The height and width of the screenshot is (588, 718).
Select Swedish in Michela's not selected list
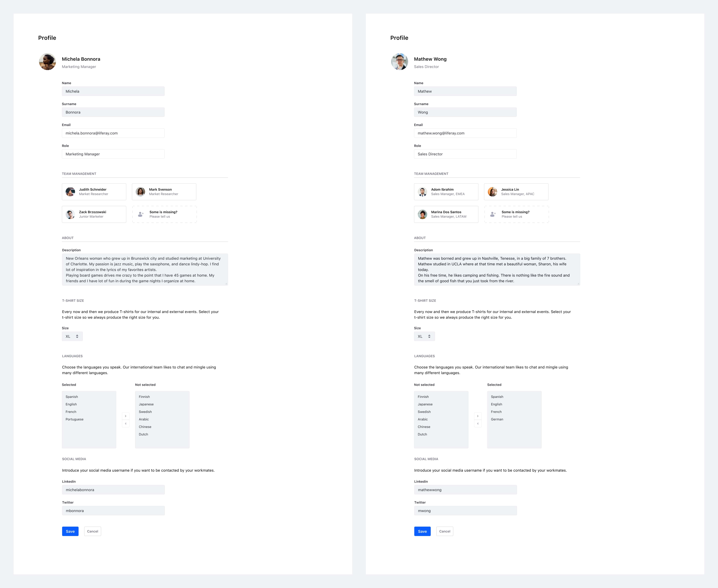[x=145, y=412]
